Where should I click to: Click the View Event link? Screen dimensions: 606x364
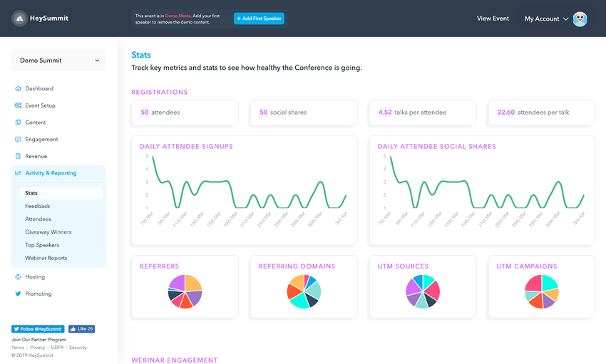[493, 19]
